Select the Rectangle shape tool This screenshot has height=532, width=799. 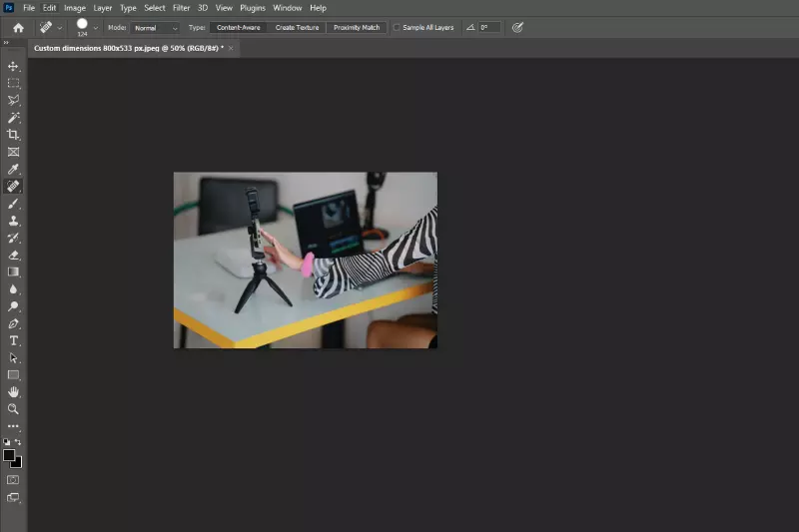pos(13,375)
